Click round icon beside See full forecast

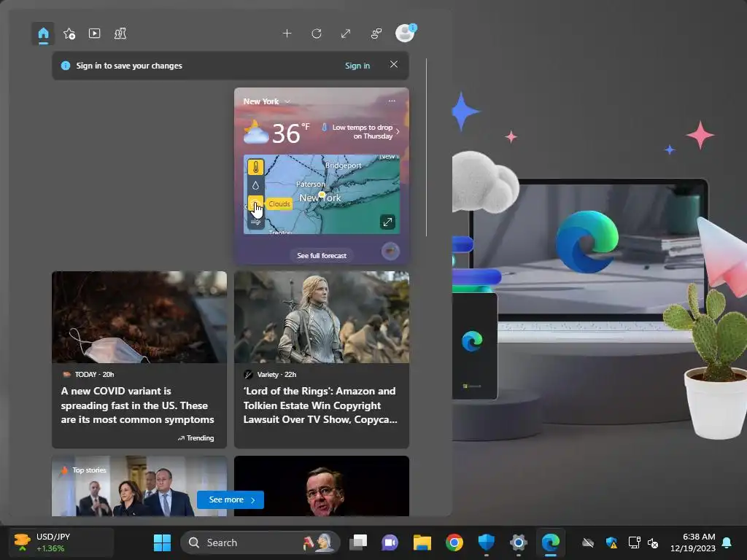tap(390, 251)
